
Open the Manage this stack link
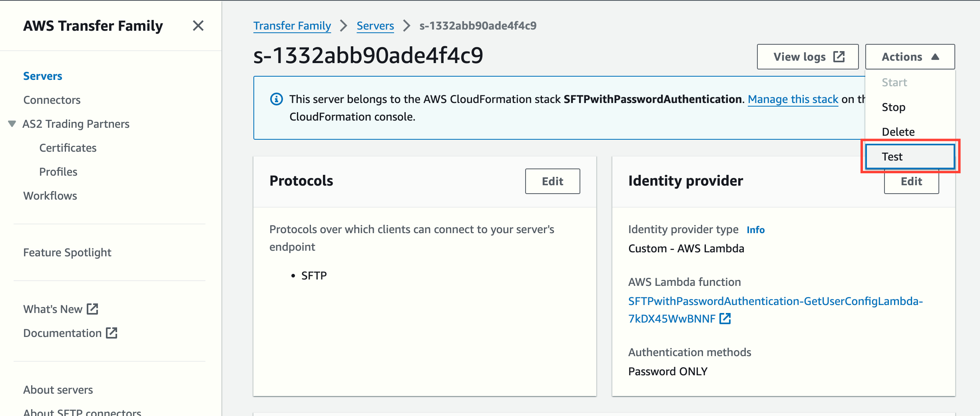click(793, 99)
